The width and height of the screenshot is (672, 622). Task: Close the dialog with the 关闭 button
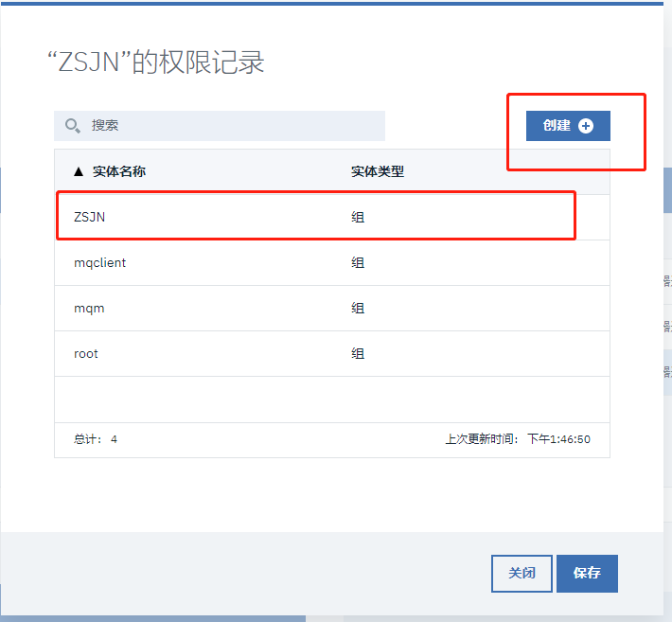[522, 574]
